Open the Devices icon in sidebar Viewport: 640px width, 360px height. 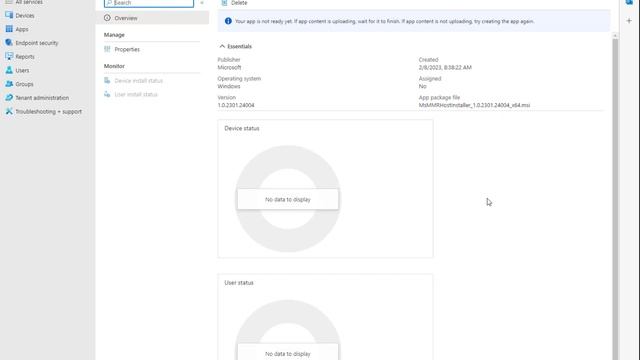point(9,15)
